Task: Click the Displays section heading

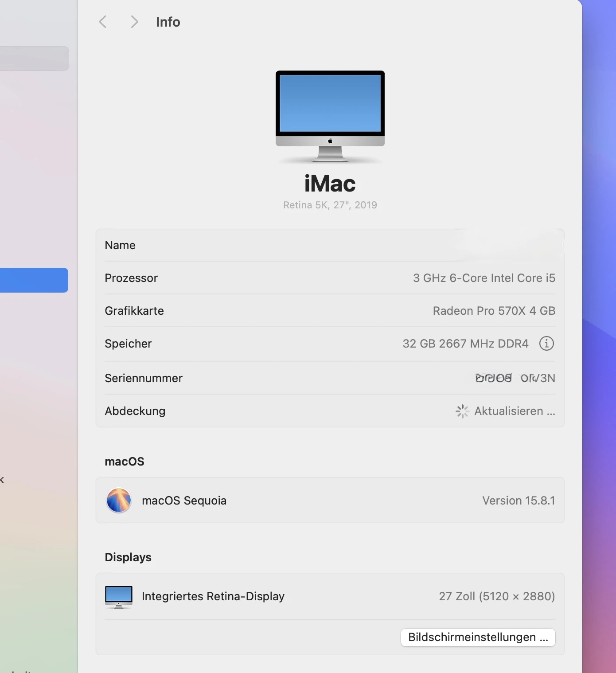Action: (x=128, y=557)
